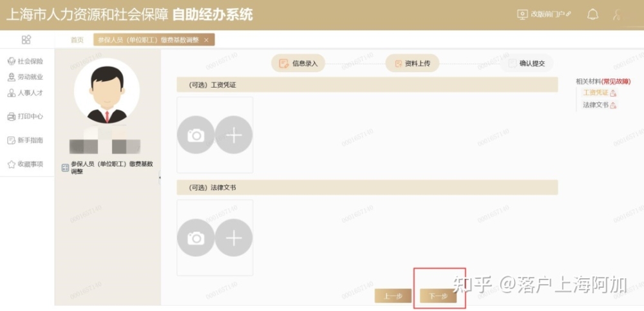Click plus icon under 工资凭证
Image resolution: width=644 pixels, height=311 pixels.
coord(234,135)
